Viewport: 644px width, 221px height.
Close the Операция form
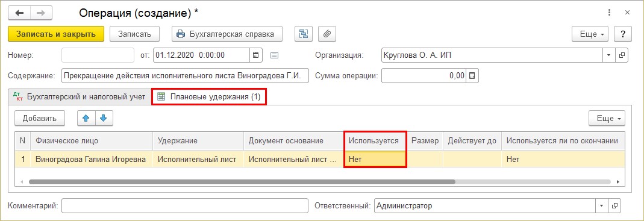[x=627, y=13]
